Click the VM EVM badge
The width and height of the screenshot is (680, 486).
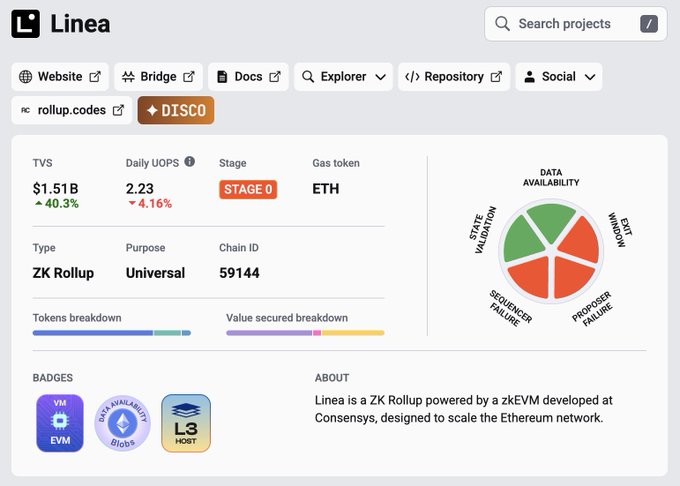(60, 423)
